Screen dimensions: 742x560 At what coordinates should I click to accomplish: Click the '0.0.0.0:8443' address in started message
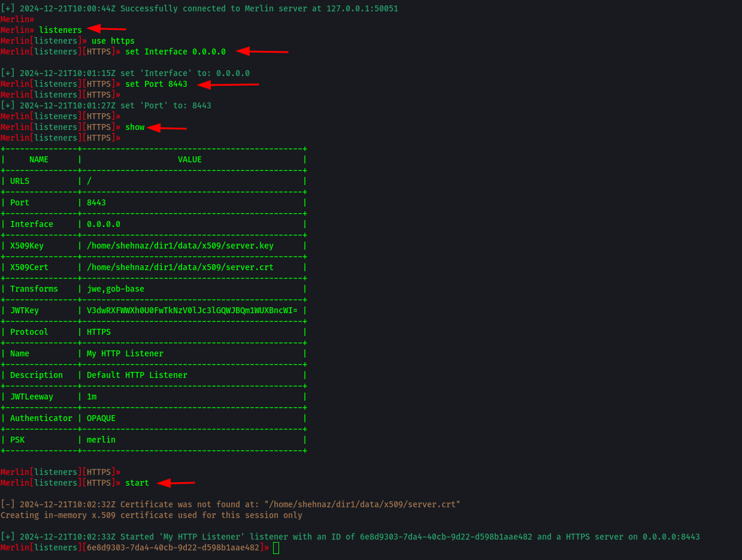pyautogui.click(x=671, y=537)
